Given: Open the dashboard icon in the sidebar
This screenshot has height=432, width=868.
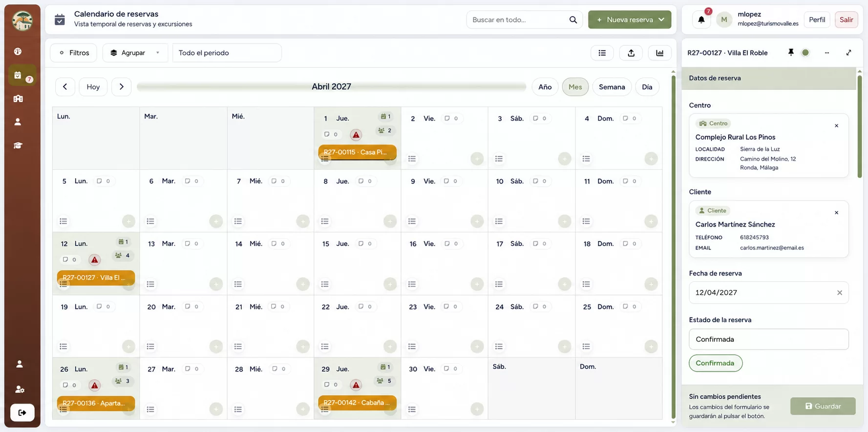Looking at the screenshot, I should click(x=18, y=51).
